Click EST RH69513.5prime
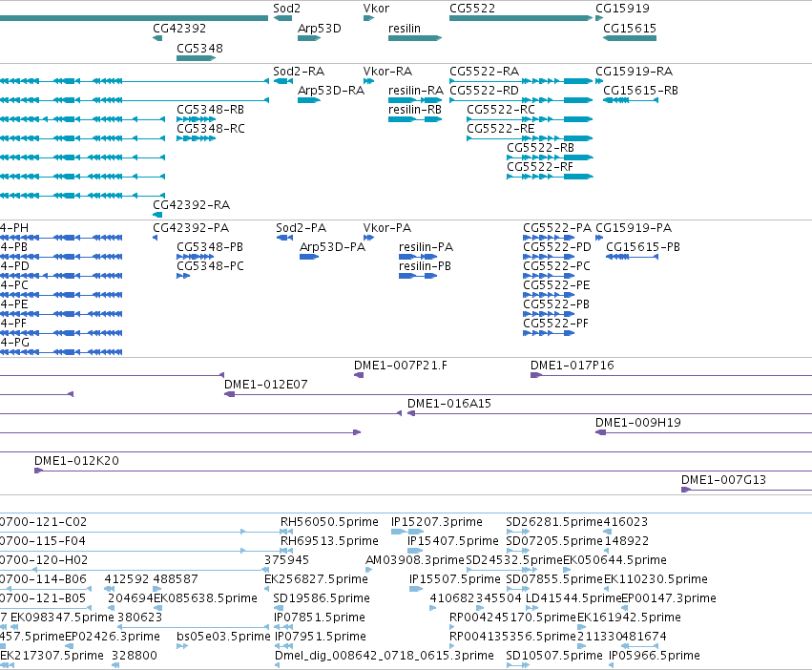Screen dimensions: 812x670 pos(329,541)
